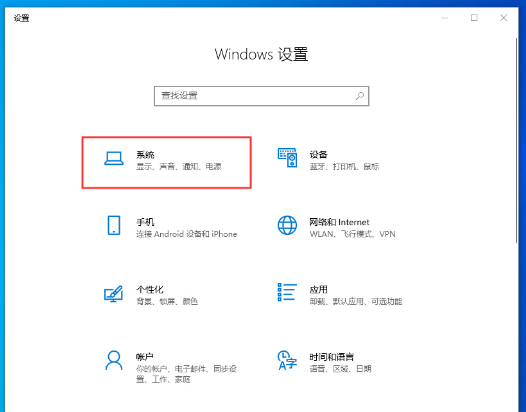This screenshot has width=526, height=412.
Task: Minimize the Settings window
Action: (445, 18)
